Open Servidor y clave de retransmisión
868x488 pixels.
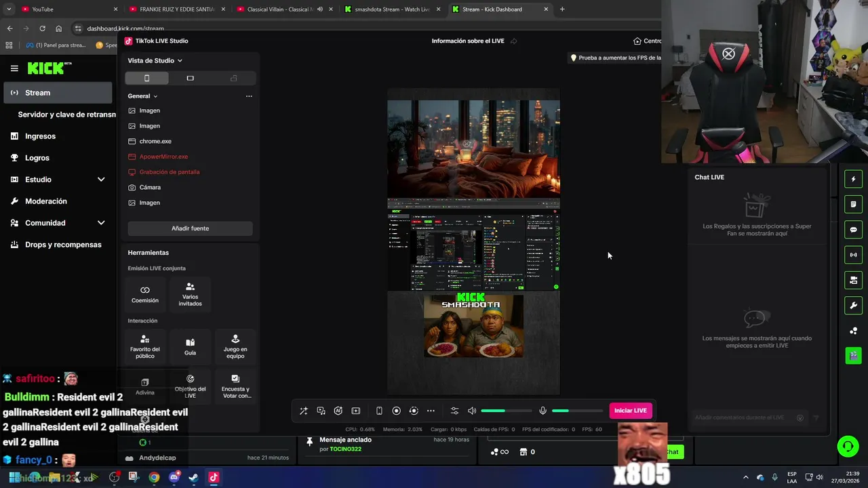click(66, 115)
